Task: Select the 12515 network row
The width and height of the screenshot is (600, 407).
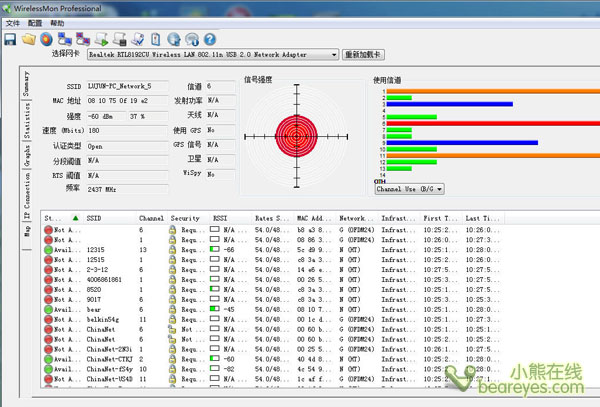Action: coord(272,260)
